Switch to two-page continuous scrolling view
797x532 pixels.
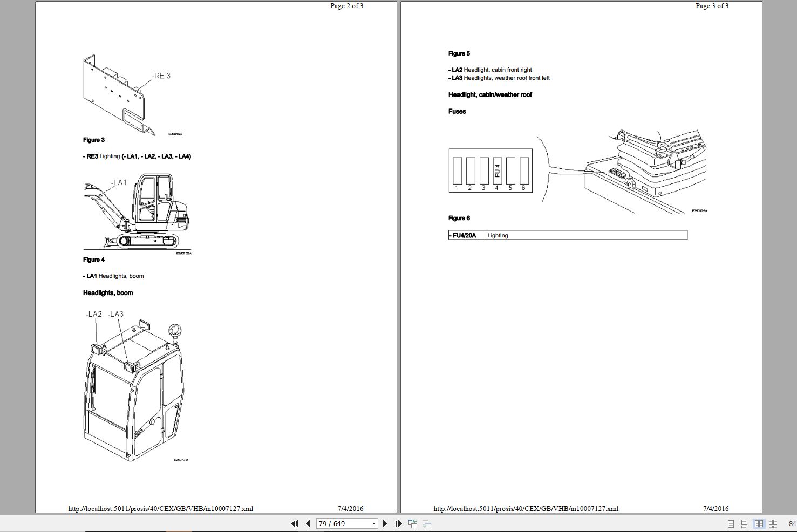pyautogui.click(x=773, y=523)
